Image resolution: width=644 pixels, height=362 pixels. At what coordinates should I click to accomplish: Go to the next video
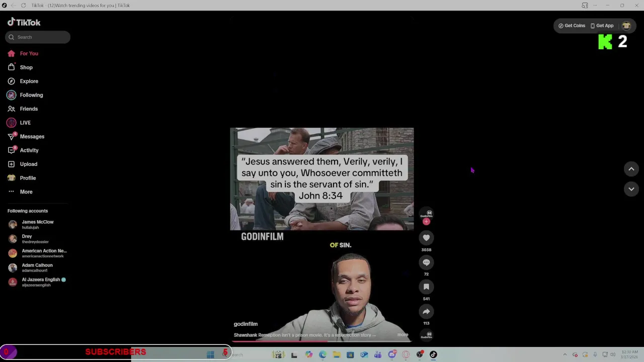(631, 189)
